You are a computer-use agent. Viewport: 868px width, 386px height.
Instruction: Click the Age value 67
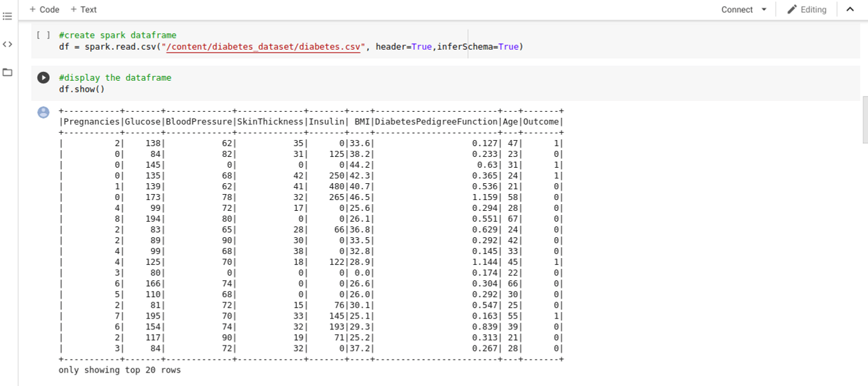pyautogui.click(x=513, y=219)
